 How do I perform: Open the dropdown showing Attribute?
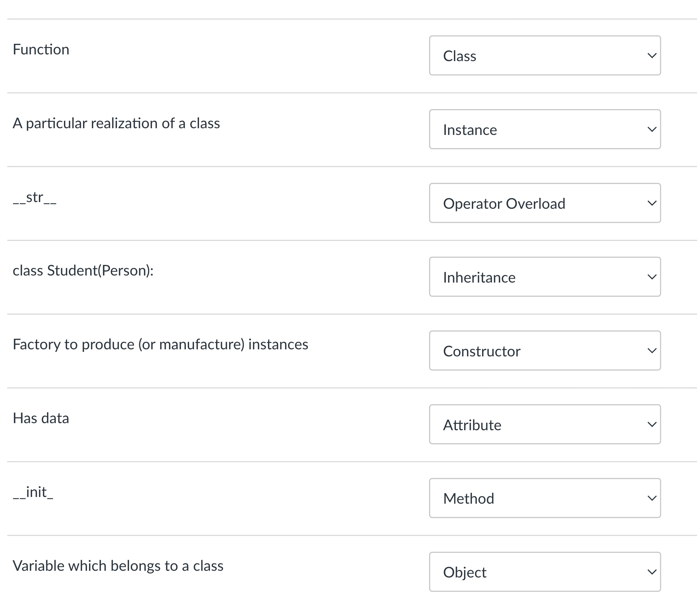point(544,425)
